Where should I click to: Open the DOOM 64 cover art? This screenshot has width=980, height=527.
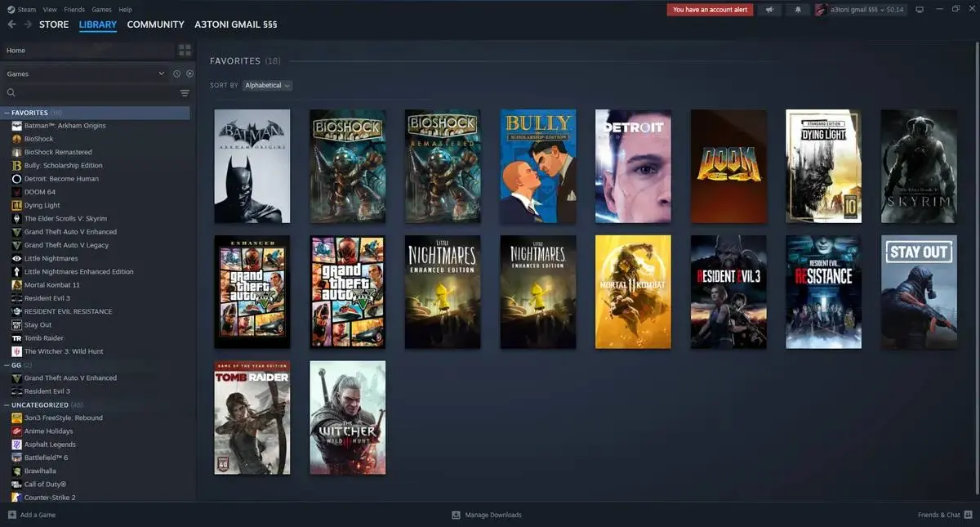(x=728, y=166)
